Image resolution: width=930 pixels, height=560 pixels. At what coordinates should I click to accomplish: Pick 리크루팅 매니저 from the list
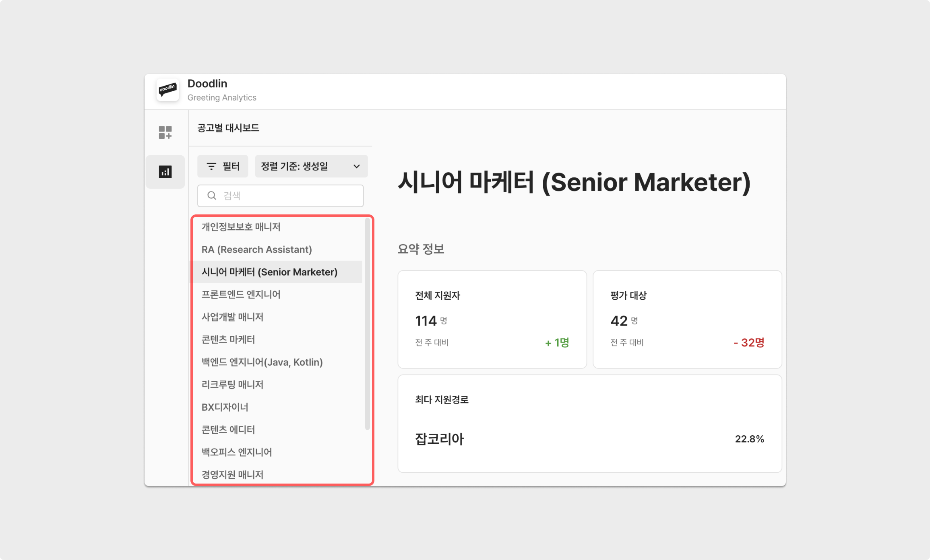point(232,385)
